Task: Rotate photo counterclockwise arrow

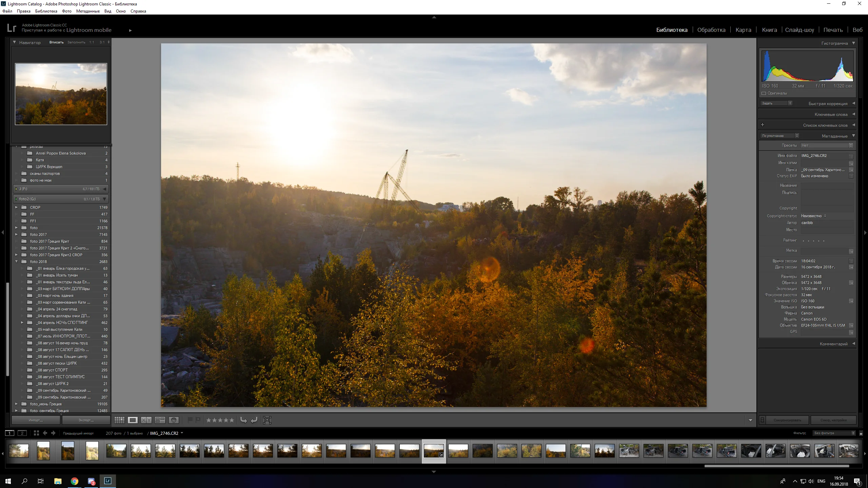Action: coord(243,420)
